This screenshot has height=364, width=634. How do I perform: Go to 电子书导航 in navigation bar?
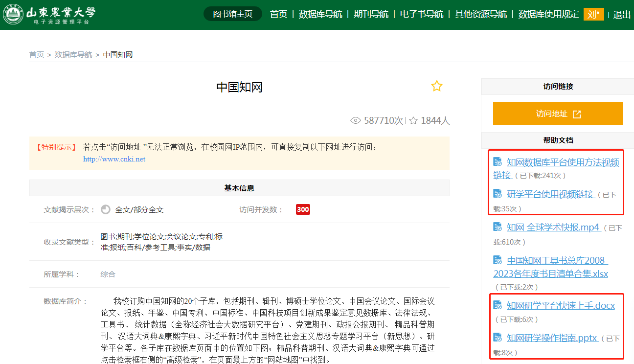click(422, 14)
